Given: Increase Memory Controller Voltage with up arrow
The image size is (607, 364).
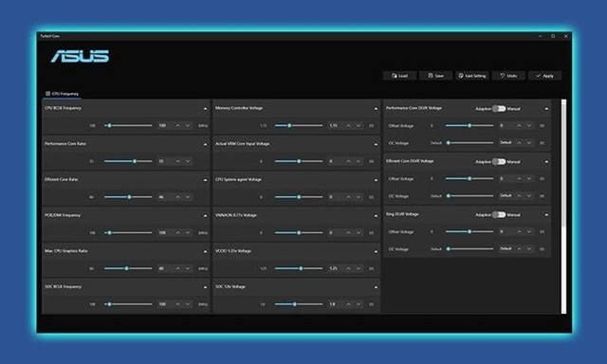Looking at the screenshot, I should (348, 125).
